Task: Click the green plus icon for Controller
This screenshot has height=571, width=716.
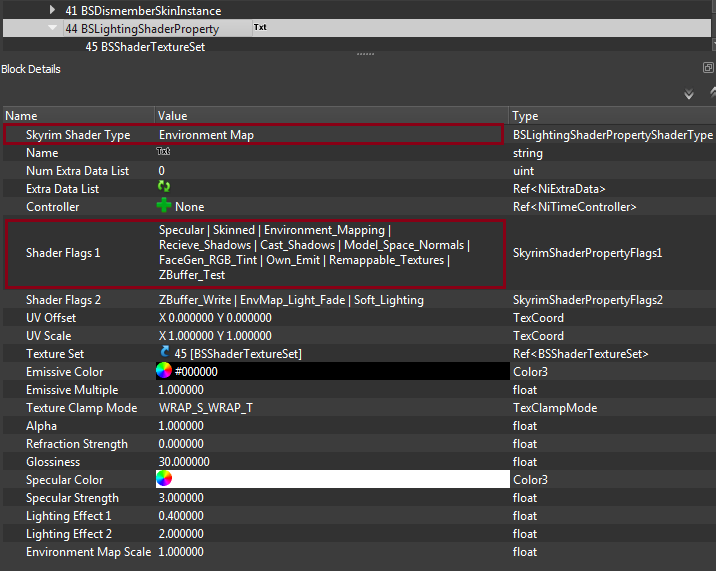Action: coord(163,205)
